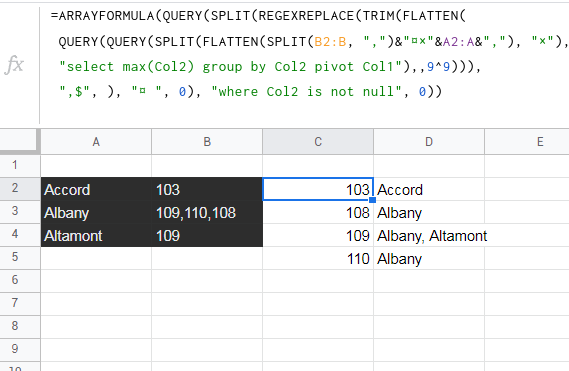Click cell A2 containing Accord
The width and height of the screenshot is (569, 371).
(x=96, y=189)
